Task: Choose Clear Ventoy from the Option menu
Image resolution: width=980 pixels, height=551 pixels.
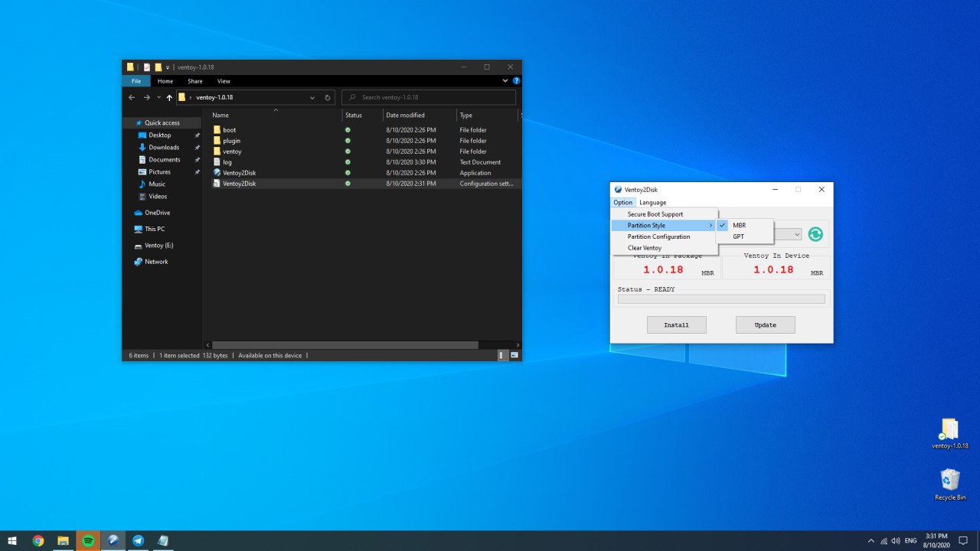Action: 665,248
